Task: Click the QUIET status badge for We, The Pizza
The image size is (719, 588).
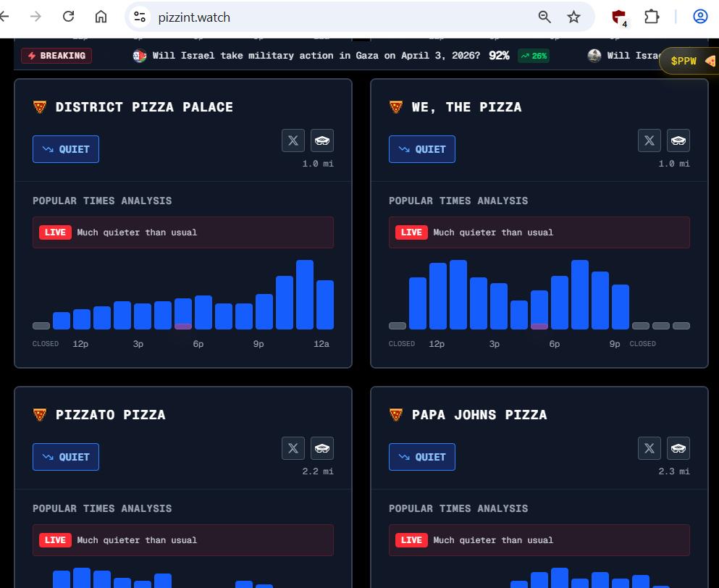Action: pos(422,149)
